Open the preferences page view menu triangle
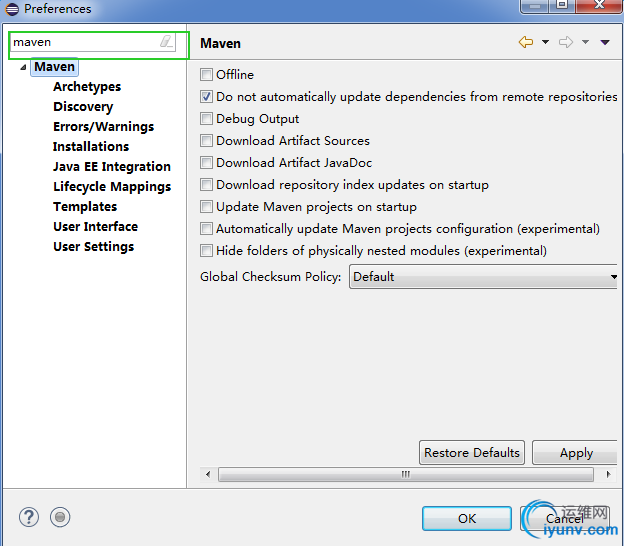624x546 pixels. click(x=605, y=42)
